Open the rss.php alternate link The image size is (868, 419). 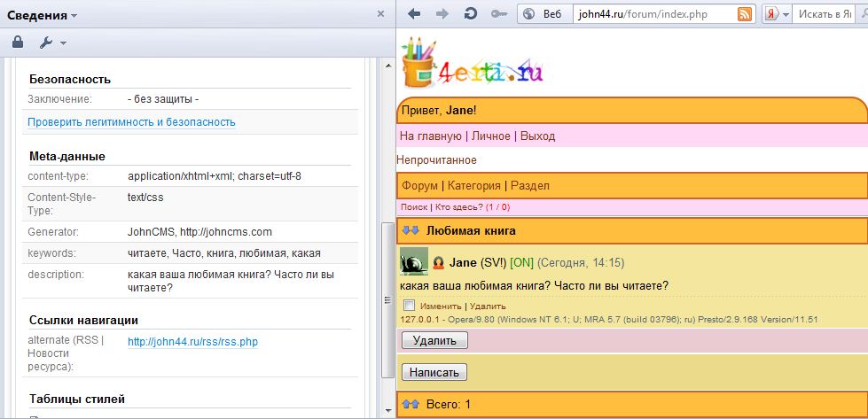coord(192,342)
